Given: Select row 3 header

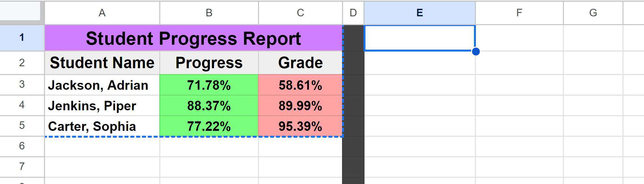Looking at the screenshot, I should point(22,84).
